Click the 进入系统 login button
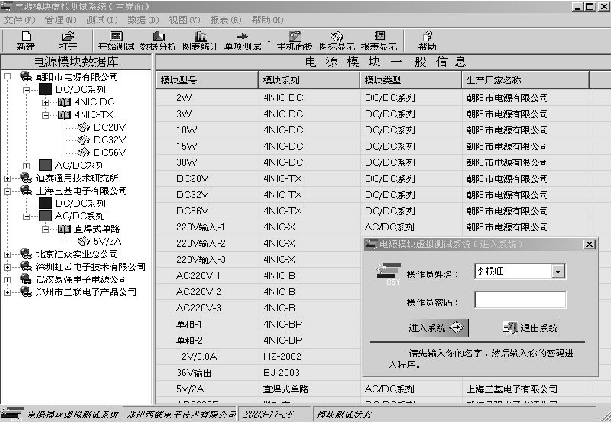 click(436, 327)
